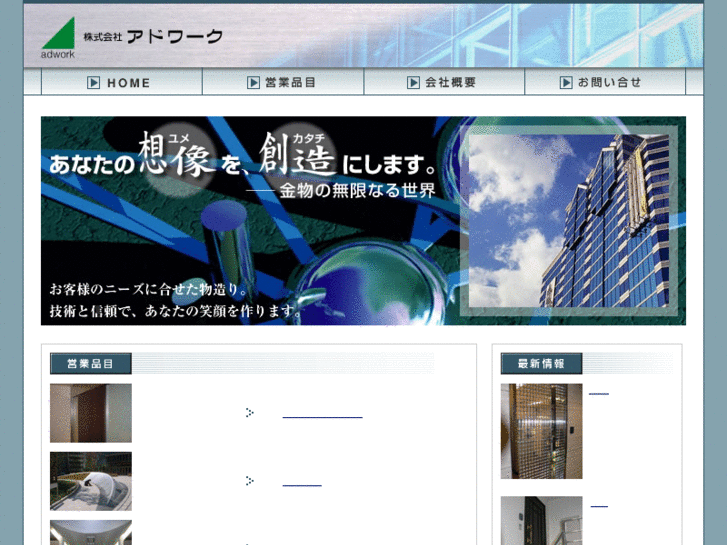The width and height of the screenshot is (727, 545).
Task: Click the green adwork triangle logo
Action: point(58,37)
